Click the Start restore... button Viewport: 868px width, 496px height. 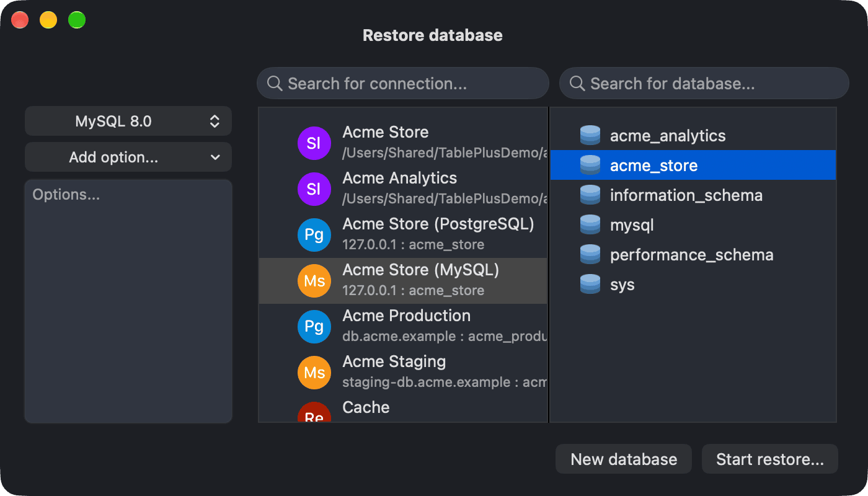770,459
